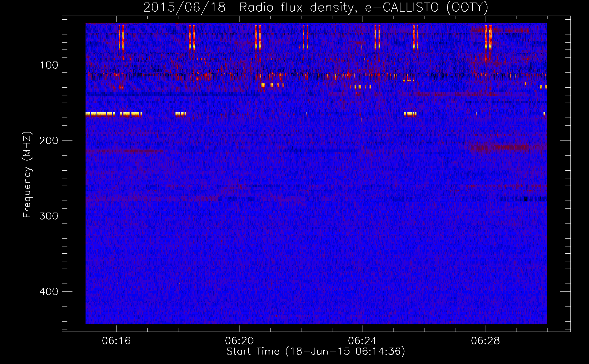
Task: Click the 06:28 time tick label
Action: point(486,341)
